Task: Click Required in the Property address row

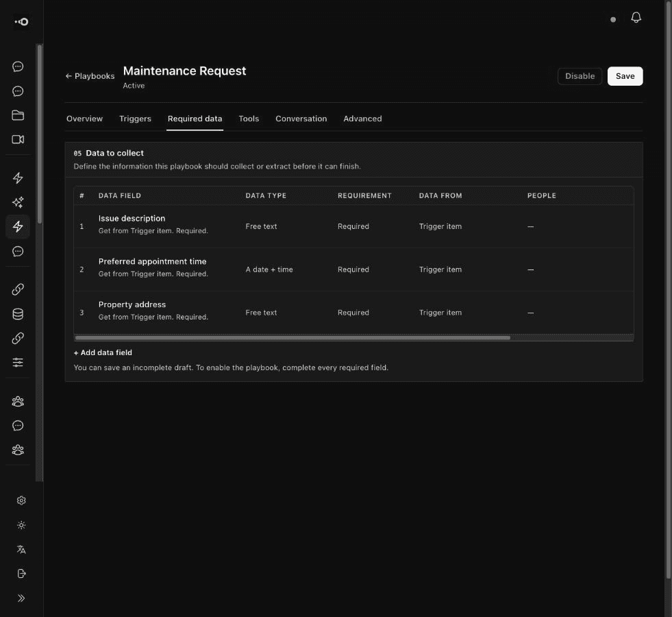Action: click(x=353, y=313)
